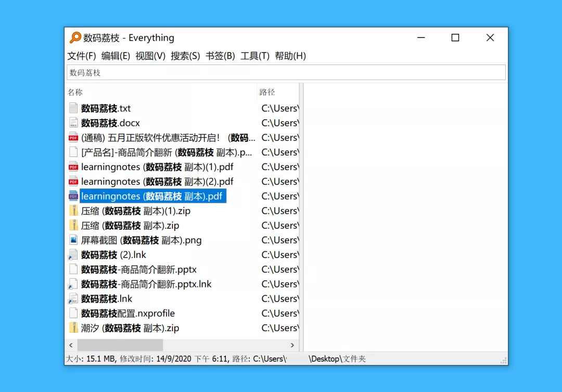Click the resize grip in status bar corner
Screen dimensions: 562x392
(504, 361)
